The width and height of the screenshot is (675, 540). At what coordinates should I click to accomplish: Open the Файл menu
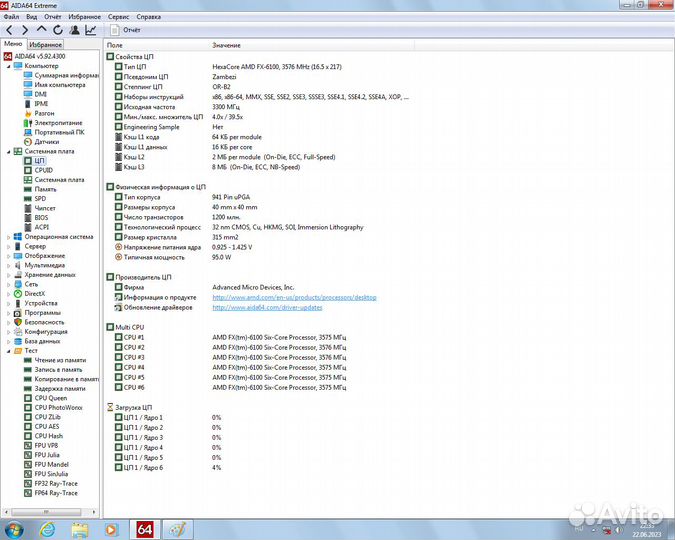coord(11,17)
